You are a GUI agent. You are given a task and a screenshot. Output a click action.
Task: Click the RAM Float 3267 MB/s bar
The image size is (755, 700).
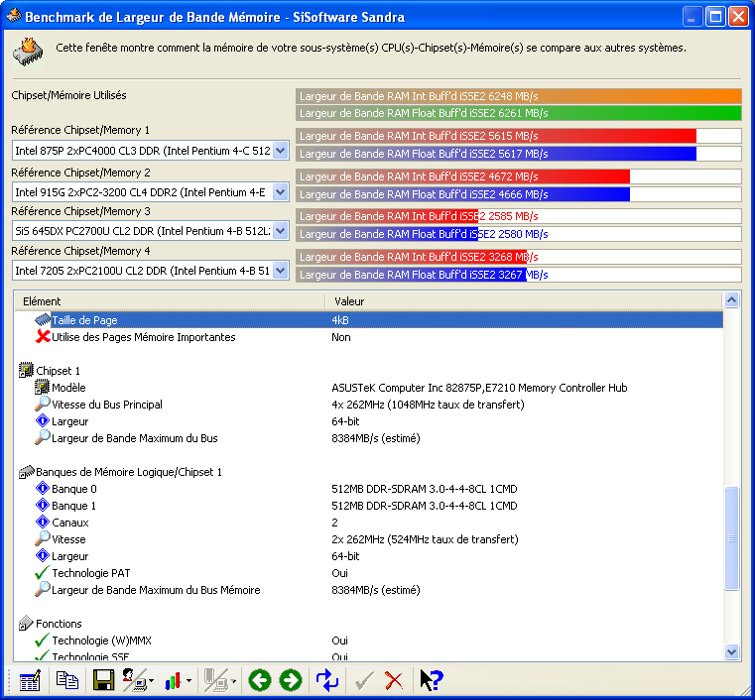click(519, 275)
